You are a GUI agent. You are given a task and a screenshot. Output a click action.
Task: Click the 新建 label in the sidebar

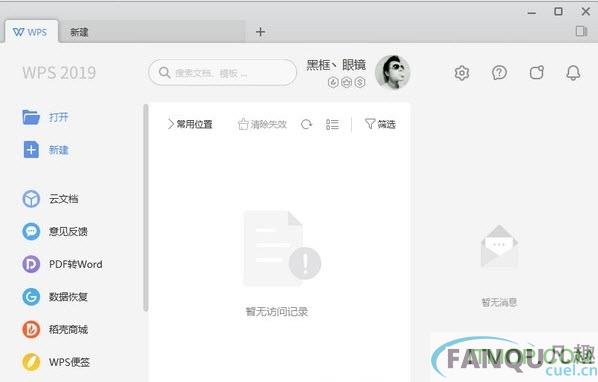click(58, 150)
